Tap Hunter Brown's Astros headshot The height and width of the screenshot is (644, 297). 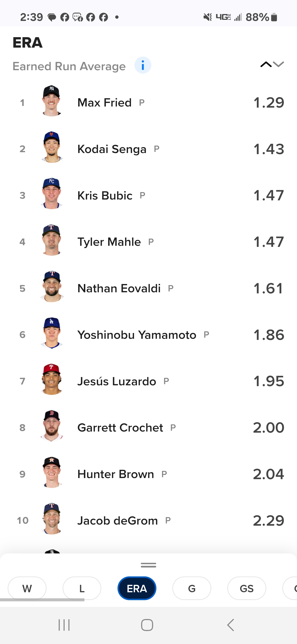coord(51,473)
